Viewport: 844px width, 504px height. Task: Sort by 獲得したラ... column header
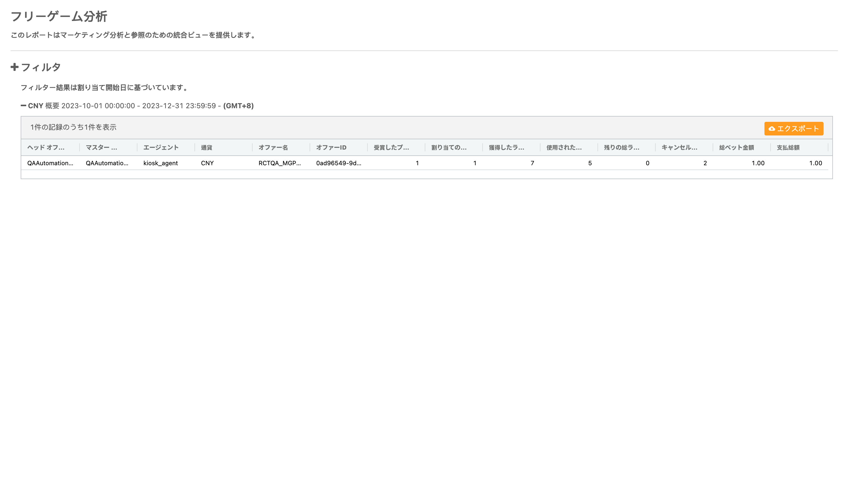506,147
